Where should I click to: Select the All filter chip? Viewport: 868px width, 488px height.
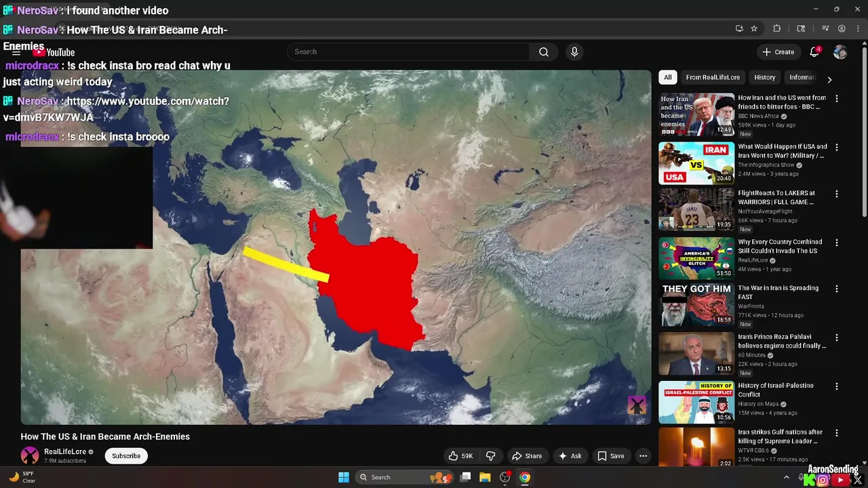[x=668, y=77]
